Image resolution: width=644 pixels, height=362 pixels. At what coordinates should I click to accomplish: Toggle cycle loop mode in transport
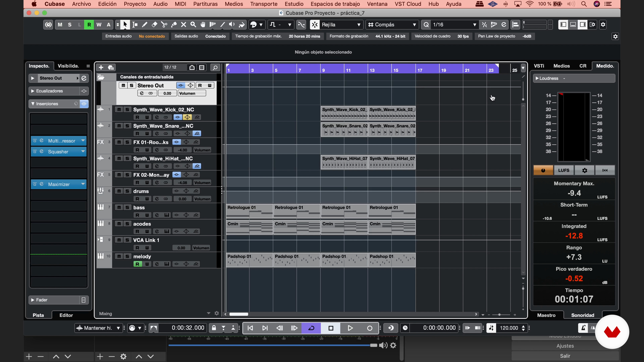[311, 328]
